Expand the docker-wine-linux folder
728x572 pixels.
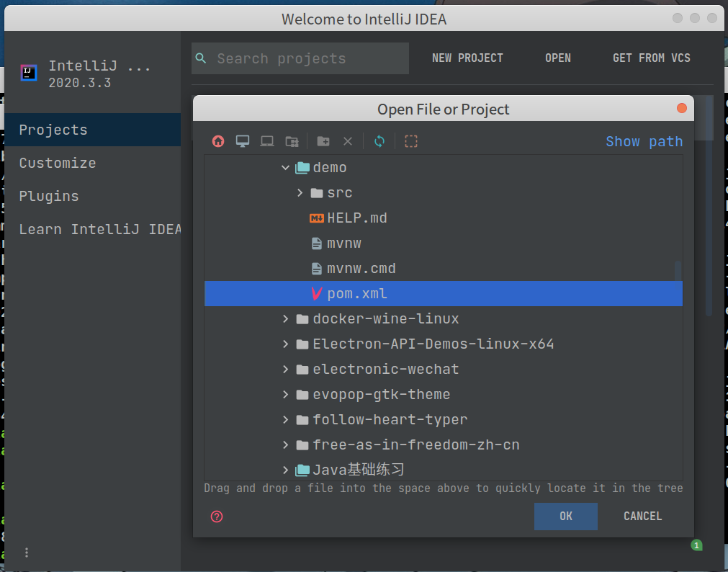(x=286, y=318)
